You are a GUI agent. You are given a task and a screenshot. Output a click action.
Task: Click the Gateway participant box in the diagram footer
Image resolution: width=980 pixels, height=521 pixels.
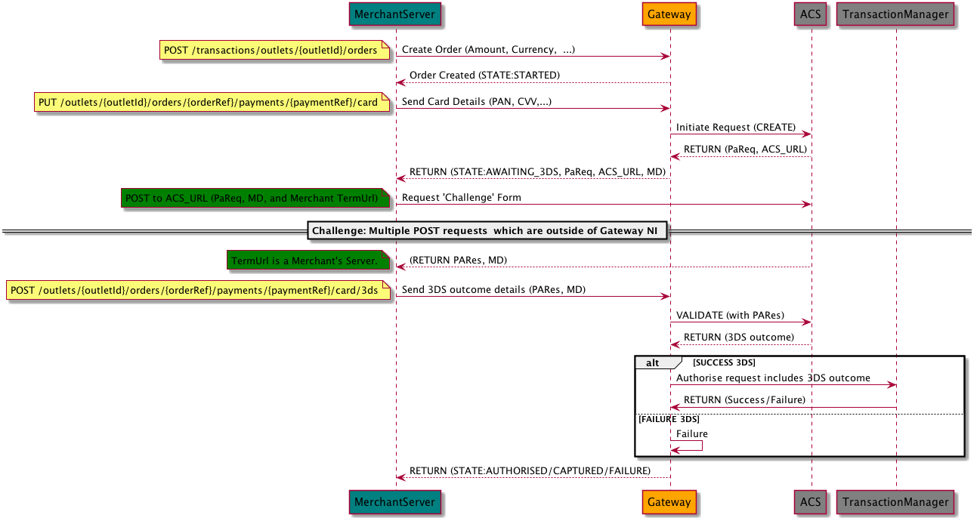669,501
